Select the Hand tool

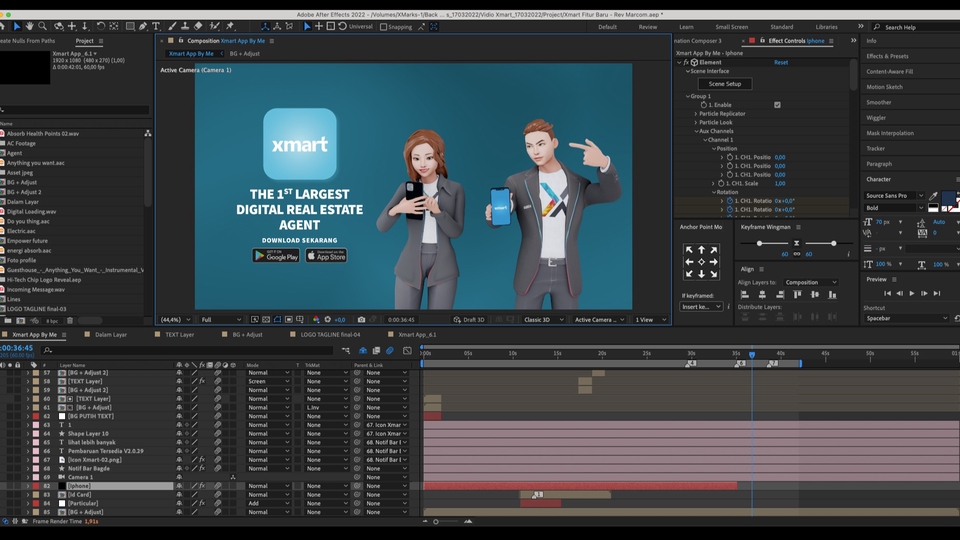coord(29,26)
